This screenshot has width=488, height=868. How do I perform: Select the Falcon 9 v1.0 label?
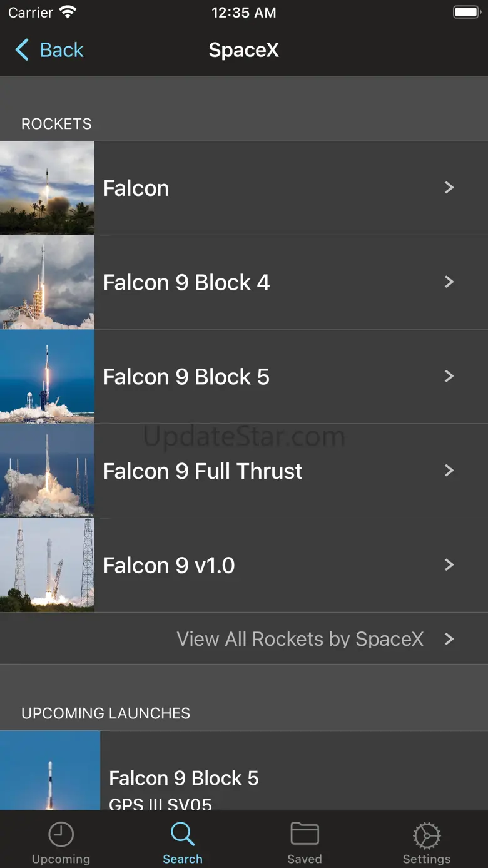point(169,566)
